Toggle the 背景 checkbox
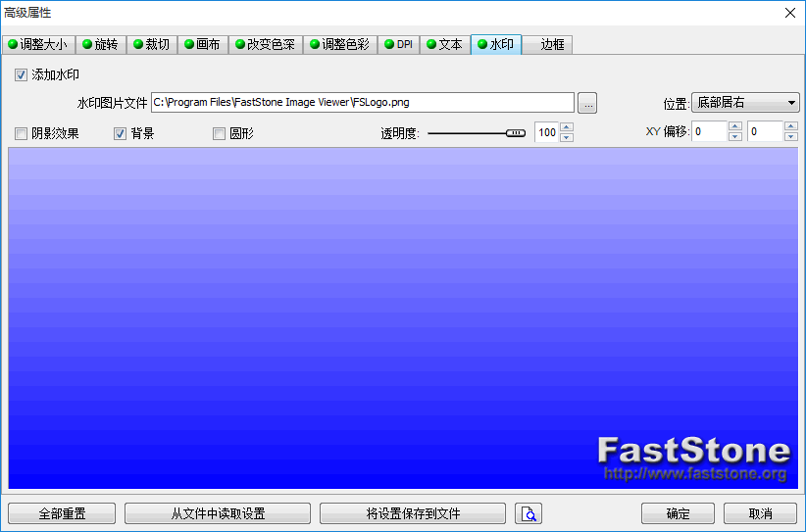 (120, 134)
